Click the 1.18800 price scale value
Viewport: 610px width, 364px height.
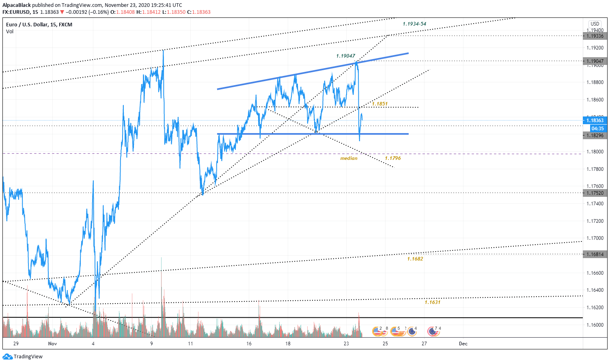click(x=595, y=82)
